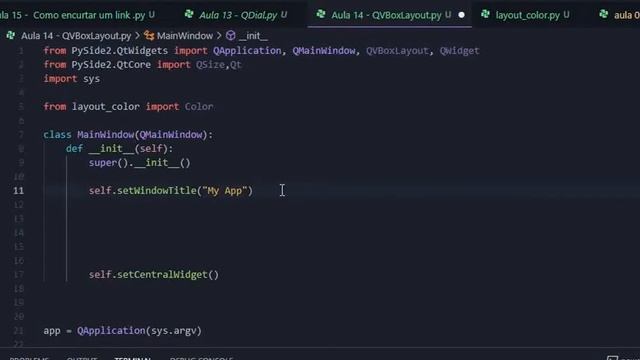Click on Color in the layout_color import
640x360 pixels.
(x=199, y=107)
